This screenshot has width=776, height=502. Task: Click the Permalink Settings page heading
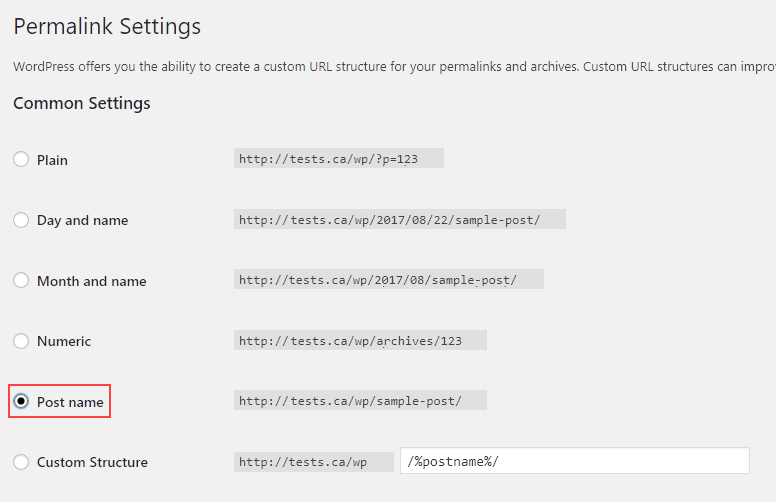[107, 27]
